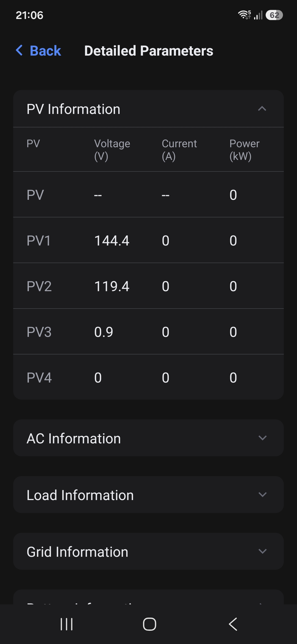This screenshot has width=297, height=644.
Task: Tap the status bar clock 21:06
Action: (29, 15)
